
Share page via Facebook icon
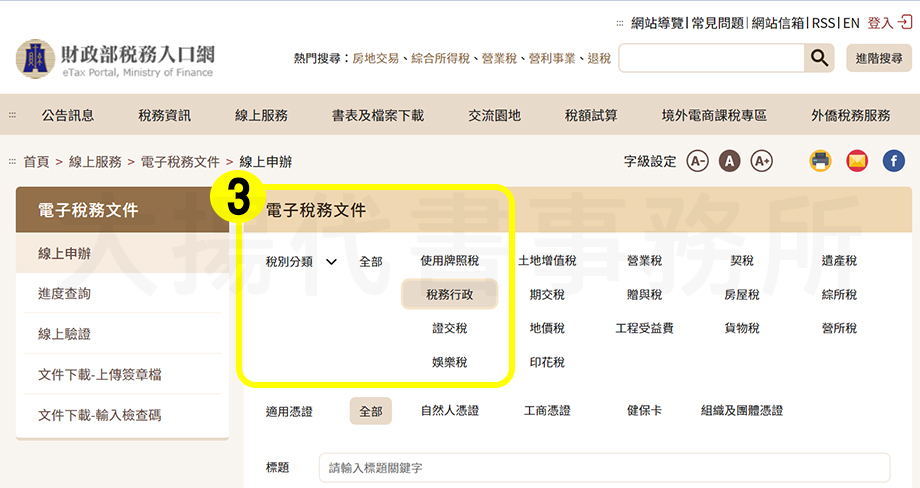(893, 160)
